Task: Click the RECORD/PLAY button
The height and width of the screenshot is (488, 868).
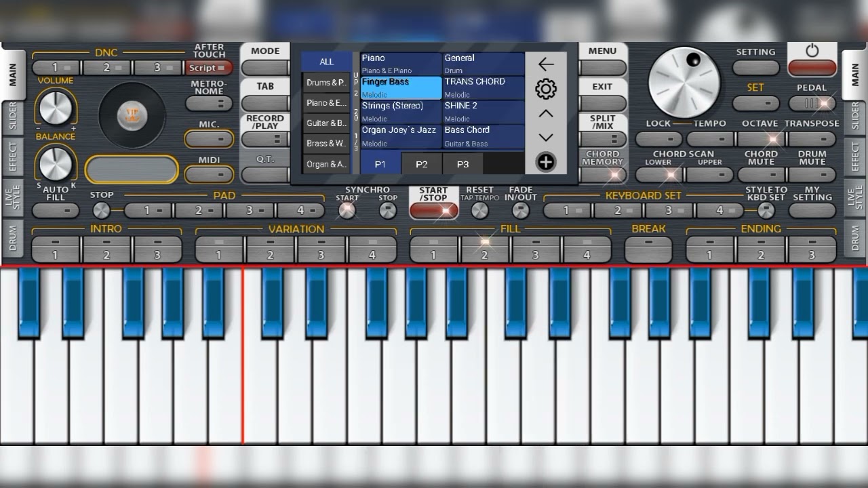Action: [265, 139]
